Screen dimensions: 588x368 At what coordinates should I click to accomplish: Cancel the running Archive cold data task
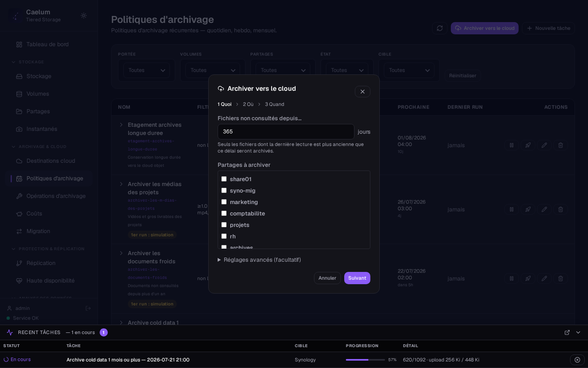pyautogui.click(x=577, y=360)
